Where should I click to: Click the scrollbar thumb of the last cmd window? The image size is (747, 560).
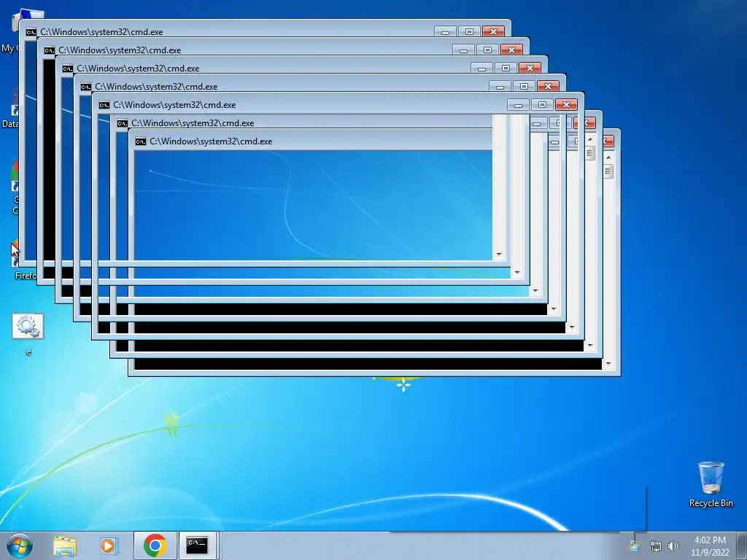tap(608, 171)
